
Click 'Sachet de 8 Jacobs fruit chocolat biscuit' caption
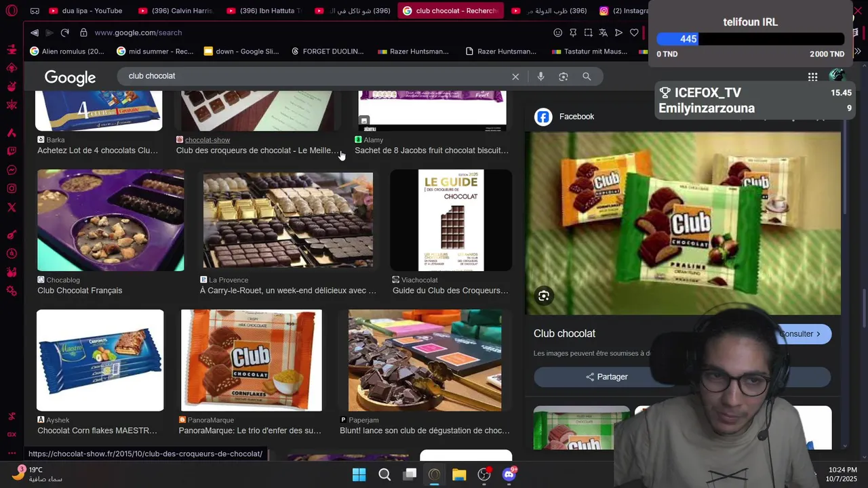431,150
